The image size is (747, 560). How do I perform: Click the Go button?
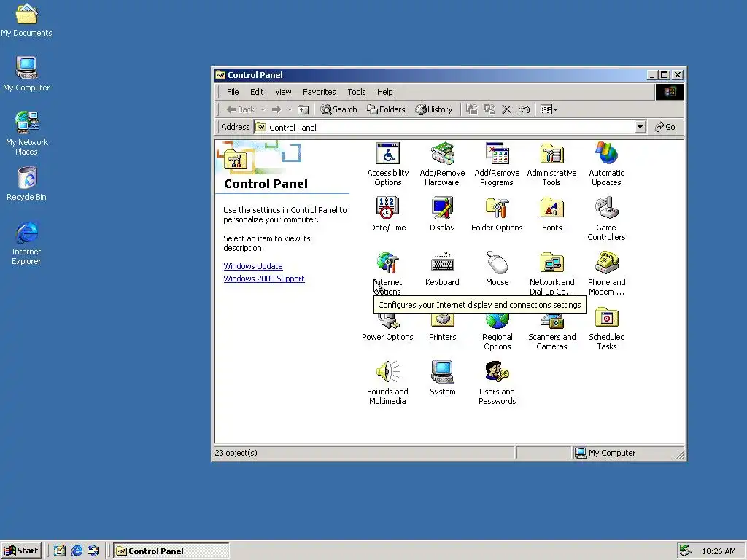coord(665,127)
